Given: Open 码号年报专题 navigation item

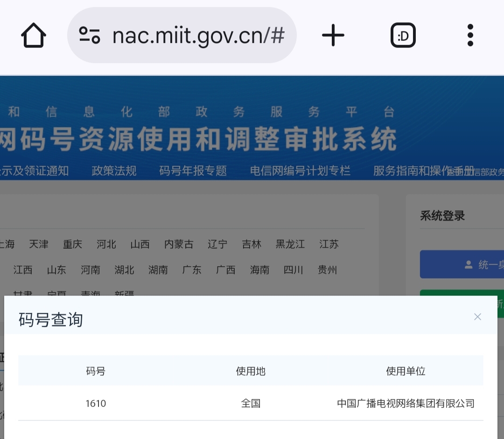Looking at the screenshot, I should [193, 171].
